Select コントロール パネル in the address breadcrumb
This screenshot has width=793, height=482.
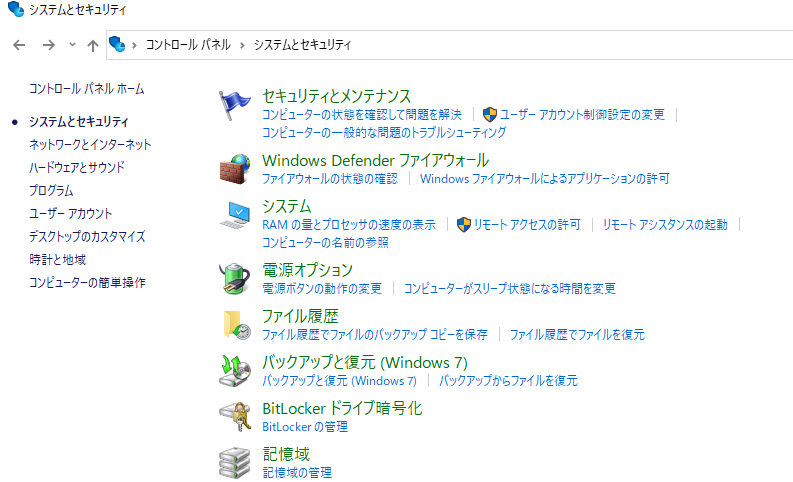click(188, 45)
